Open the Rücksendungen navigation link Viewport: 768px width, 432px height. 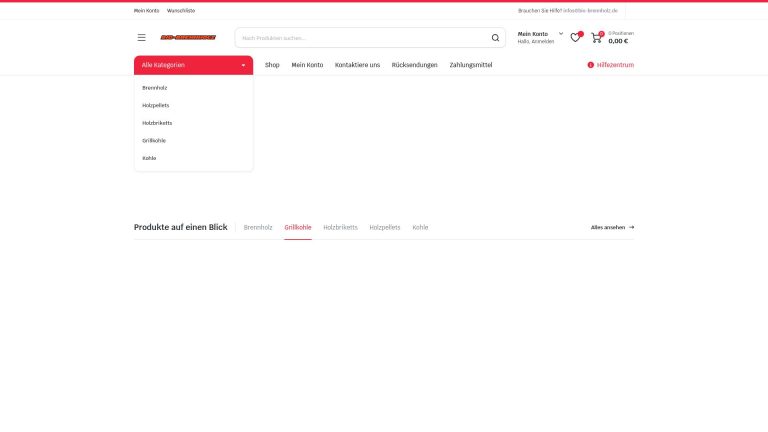click(414, 65)
